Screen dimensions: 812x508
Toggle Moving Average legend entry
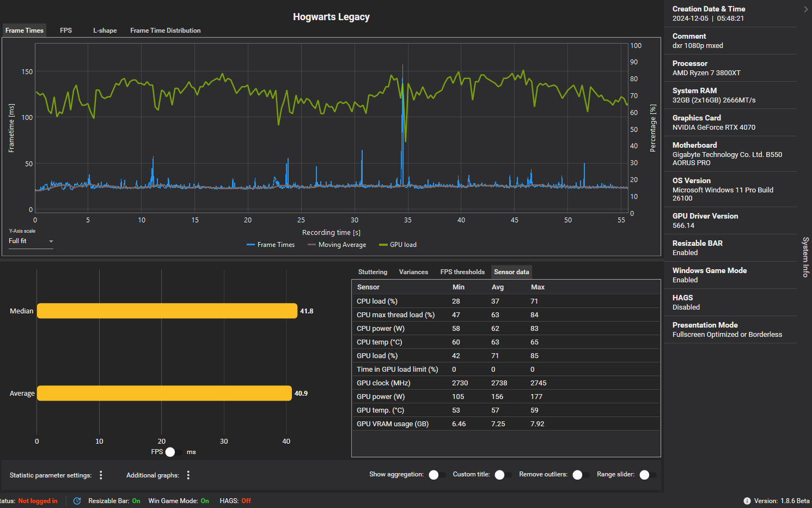tap(337, 245)
